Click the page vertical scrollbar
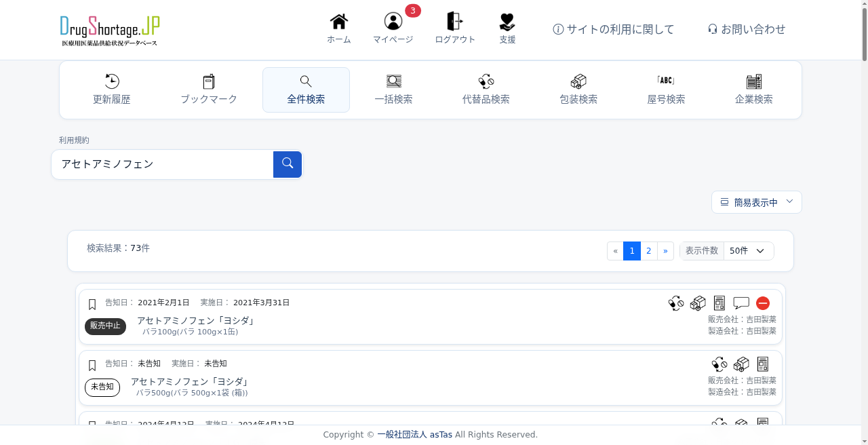Image resolution: width=868 pixels, height=445 pixels. coord(864,222)
